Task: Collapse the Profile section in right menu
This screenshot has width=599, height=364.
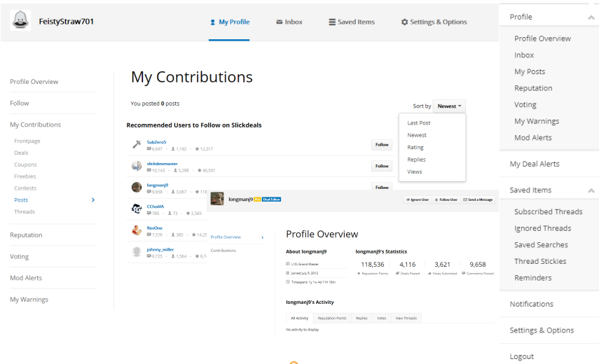Action: [x=591, y=17]
